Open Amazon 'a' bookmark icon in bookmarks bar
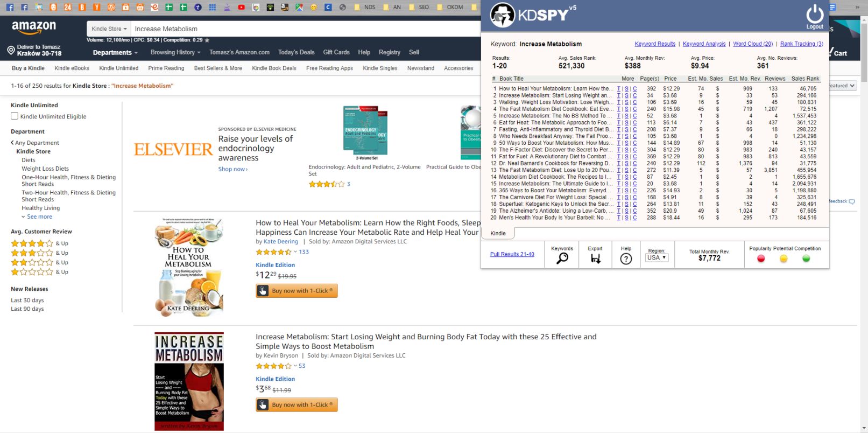 coord(285,7)
